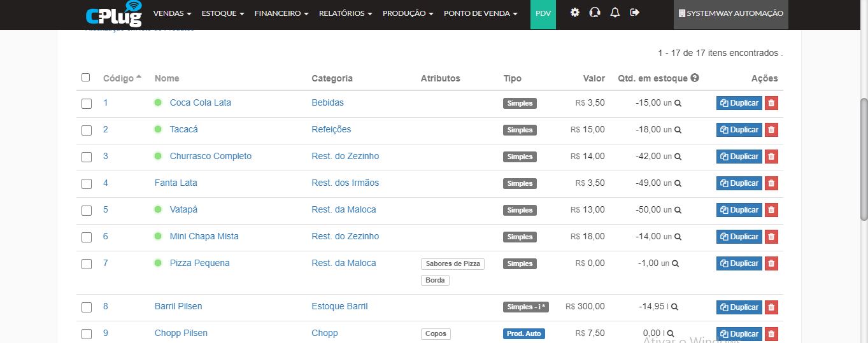868x343 pixels.
Task: Delete the Coca Cola Lata product
Action: [x=771, y=103]
